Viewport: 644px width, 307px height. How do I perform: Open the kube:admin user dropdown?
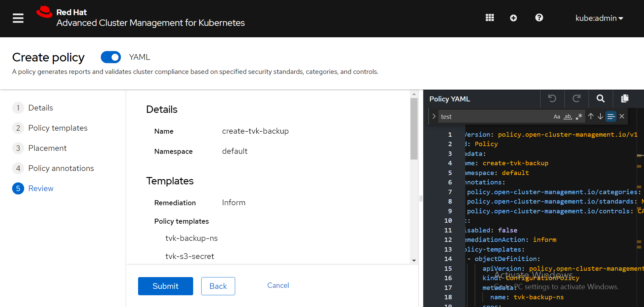pos(599,18)
